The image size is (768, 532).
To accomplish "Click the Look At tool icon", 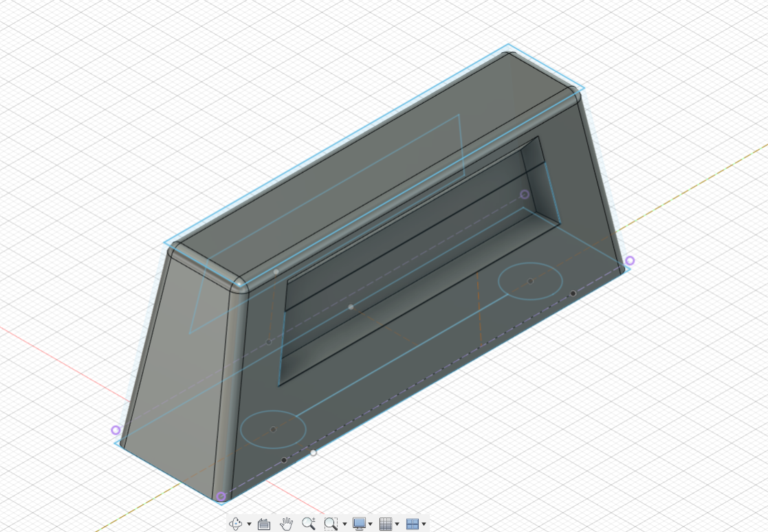I will click(264, 524).
